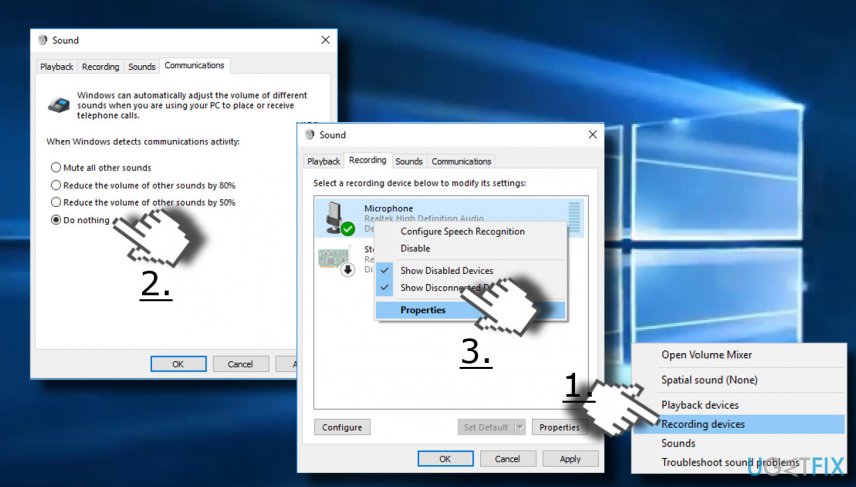856x487 pixels.
Task: Click the telephone icon in Communications tab
Action: tap(58, 105)
